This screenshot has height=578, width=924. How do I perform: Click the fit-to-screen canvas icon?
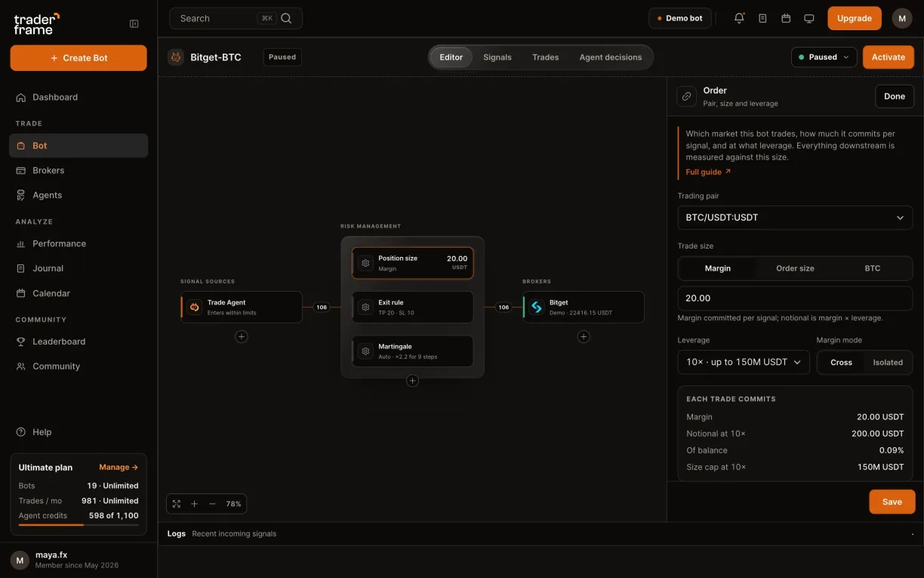point(177,504)
